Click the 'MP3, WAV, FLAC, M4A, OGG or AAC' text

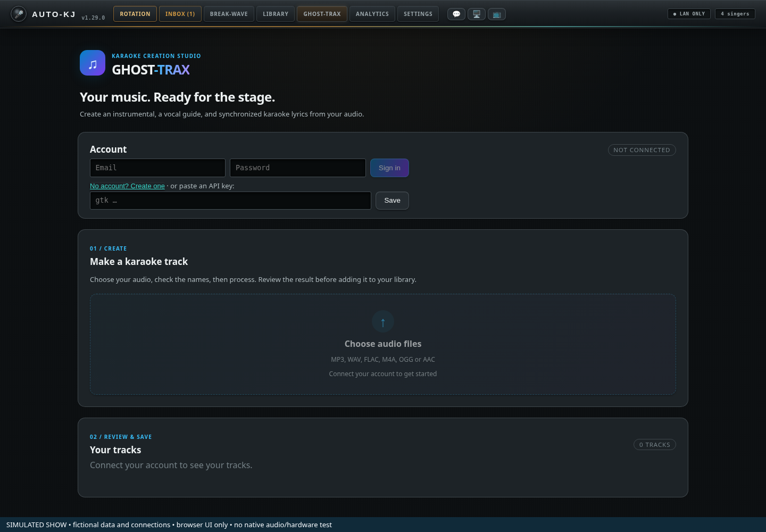pos(383,360)
